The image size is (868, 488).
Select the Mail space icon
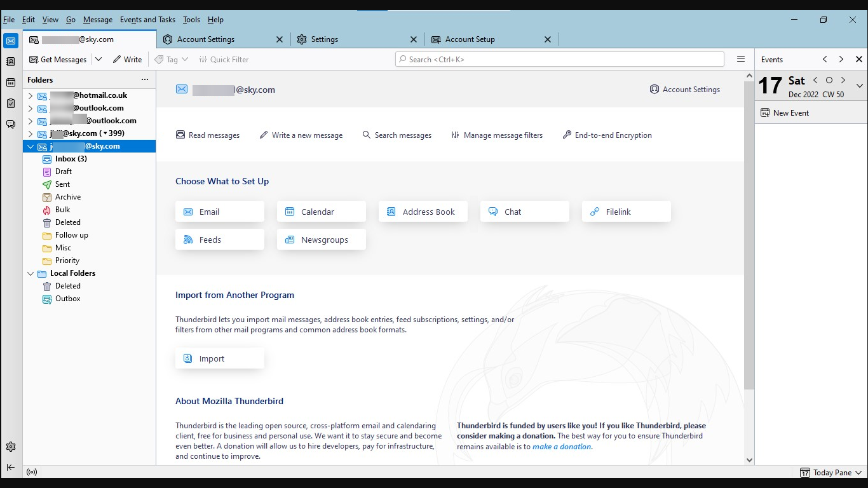(x=10, y=41)
